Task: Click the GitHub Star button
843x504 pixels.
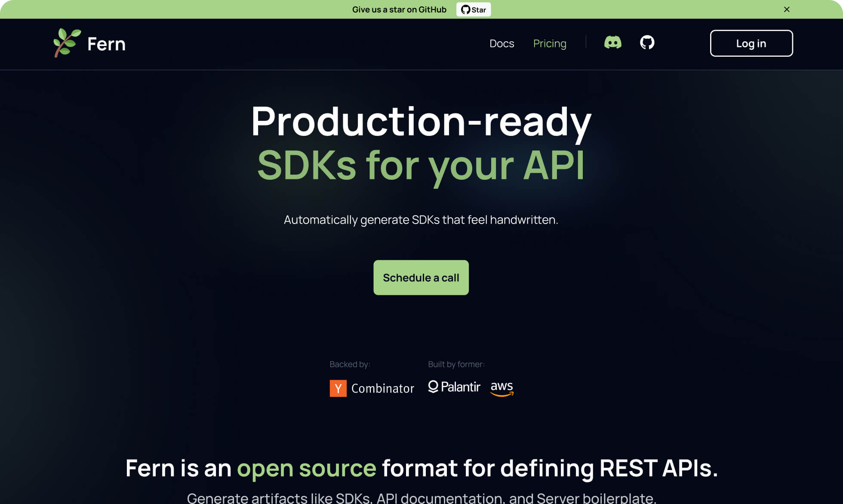Action: tap(473, 9)
